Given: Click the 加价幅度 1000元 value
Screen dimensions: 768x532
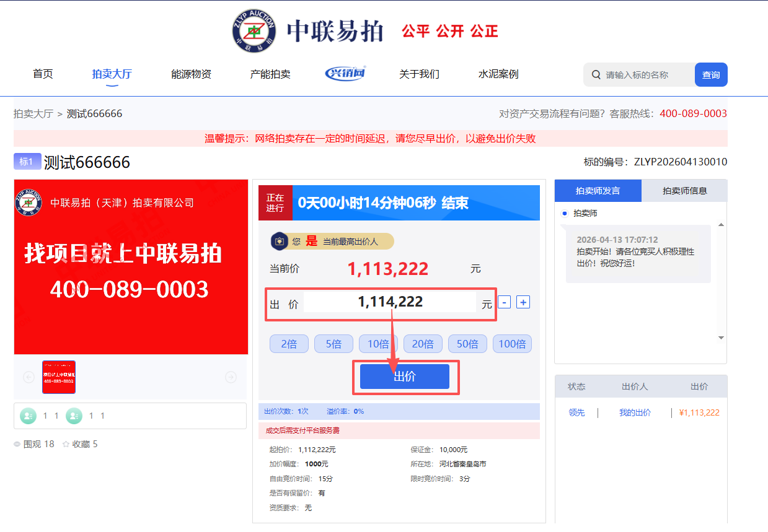Looking at the screenshot, I should [317, 464].
